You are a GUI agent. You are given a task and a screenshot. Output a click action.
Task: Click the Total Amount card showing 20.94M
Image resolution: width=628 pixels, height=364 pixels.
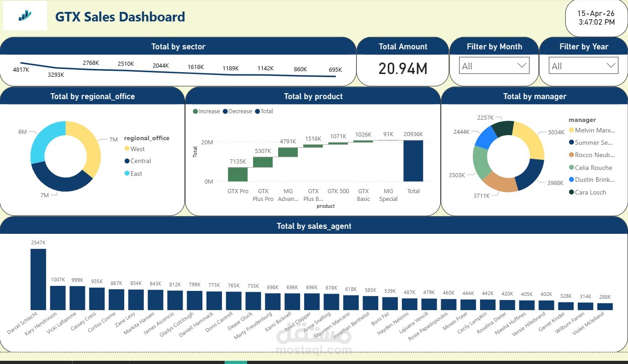[402, 69]
